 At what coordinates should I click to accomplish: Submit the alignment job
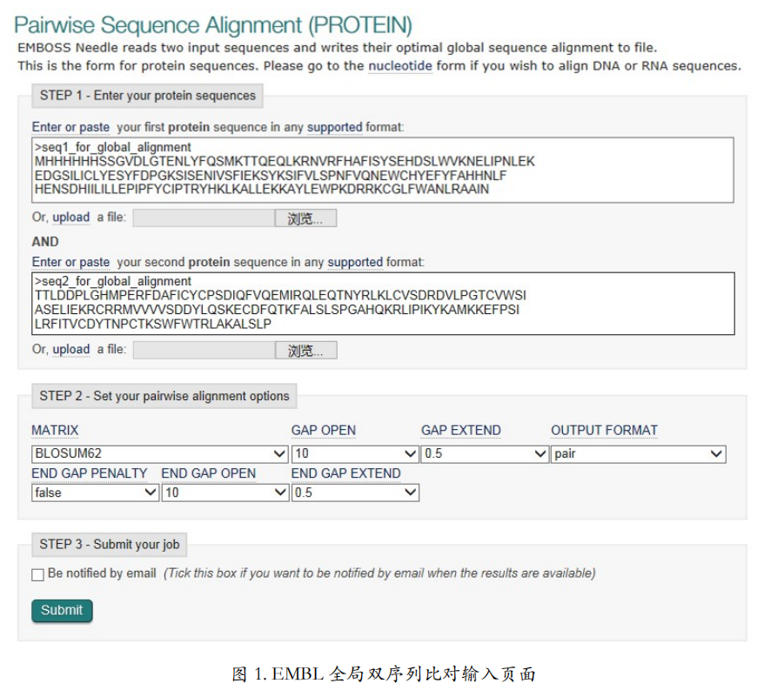62,611
